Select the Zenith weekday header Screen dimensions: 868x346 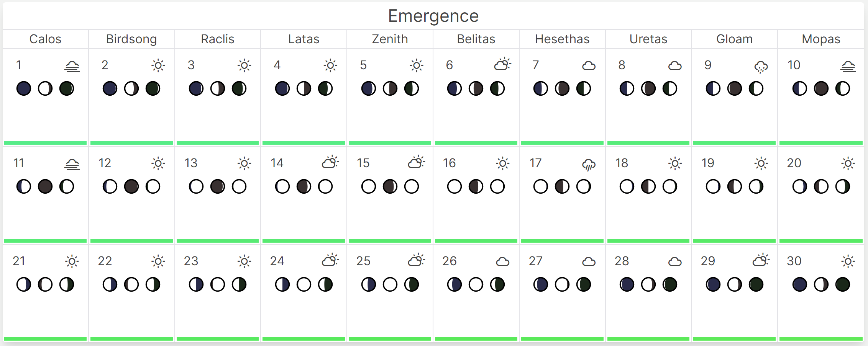(x=390, y=39)
